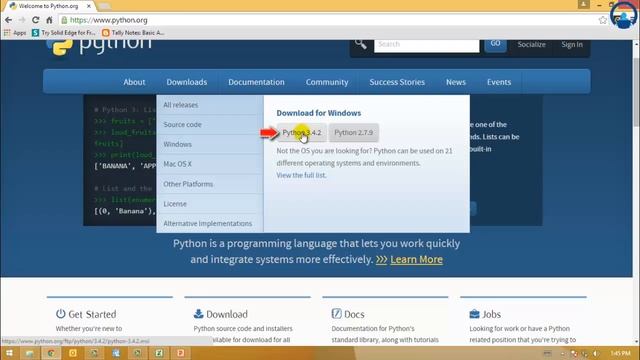Click the browser forward arrow
Viewport: 640px width, 360px height.
(x=22, y=20)
